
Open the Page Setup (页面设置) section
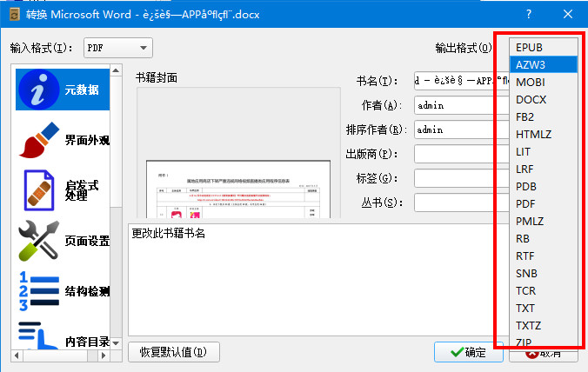coord(63,241)
